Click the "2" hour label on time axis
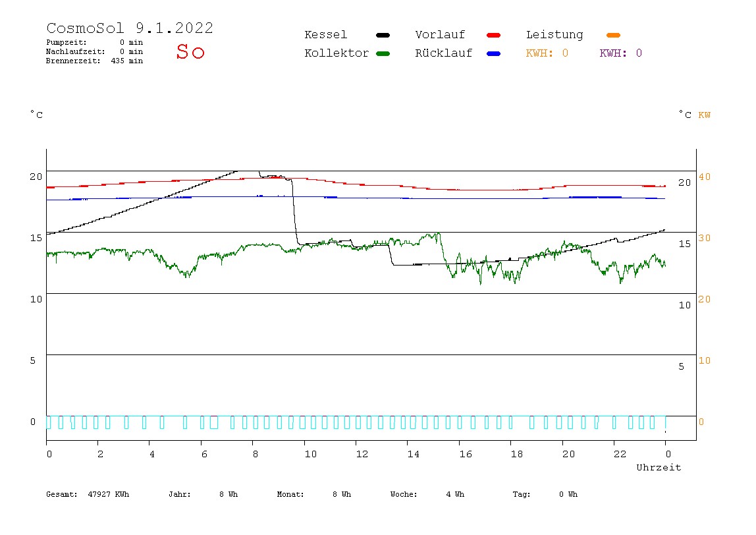This screenshot has width=756, height=535. point(100,454)
